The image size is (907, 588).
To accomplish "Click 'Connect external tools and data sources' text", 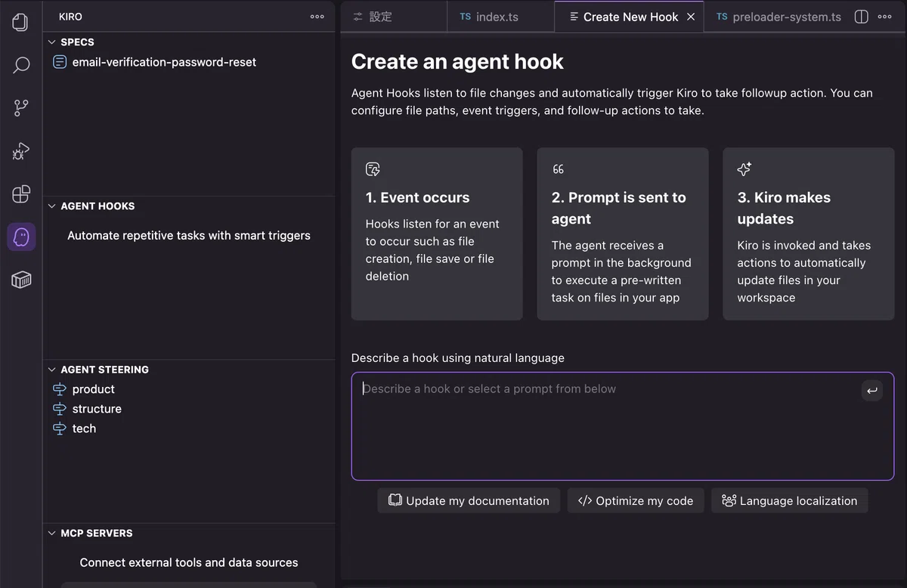I will tap(189, 562).
